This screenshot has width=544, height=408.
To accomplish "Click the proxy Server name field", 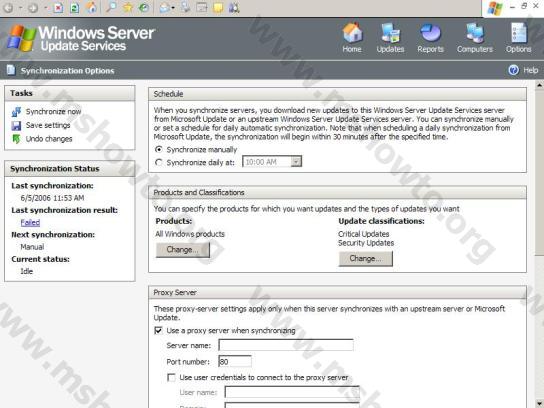I will [x=286, y=345].
